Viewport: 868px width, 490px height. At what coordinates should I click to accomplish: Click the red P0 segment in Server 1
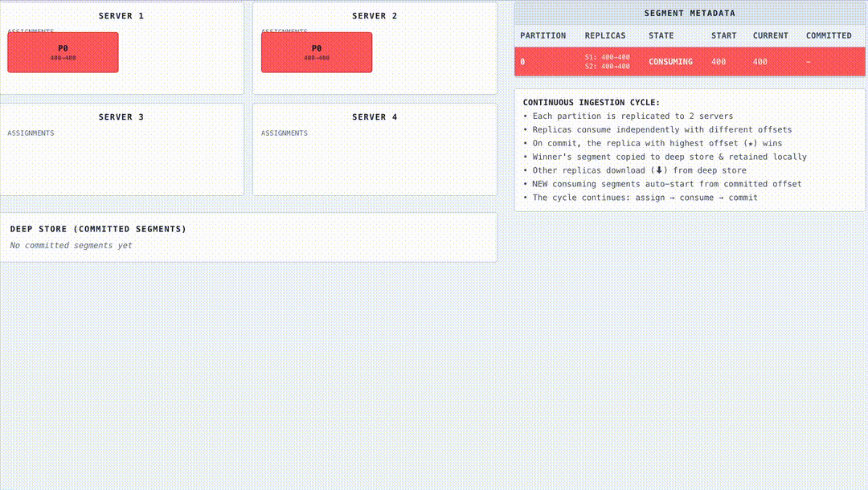click(63, 52)
